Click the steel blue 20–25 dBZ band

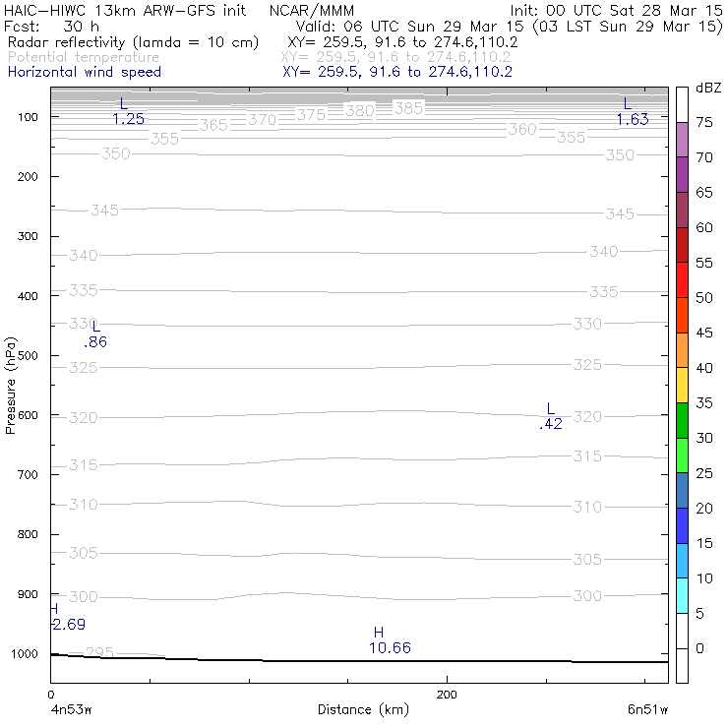click(x=682, y=490)
